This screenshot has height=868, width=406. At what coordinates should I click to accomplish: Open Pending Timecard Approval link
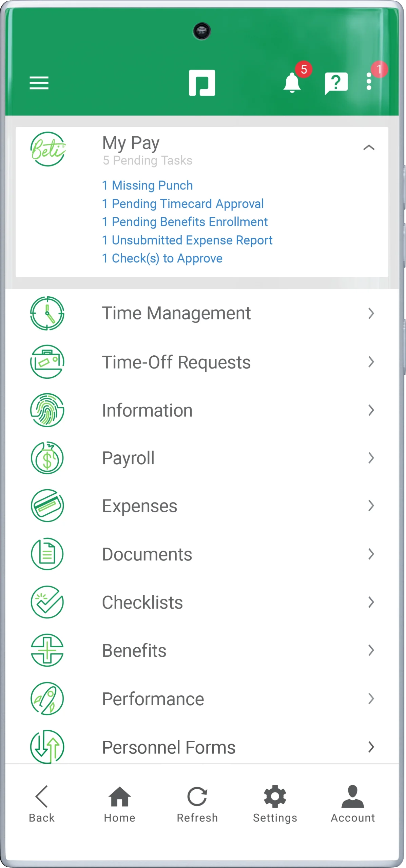[x=183, y=204]
